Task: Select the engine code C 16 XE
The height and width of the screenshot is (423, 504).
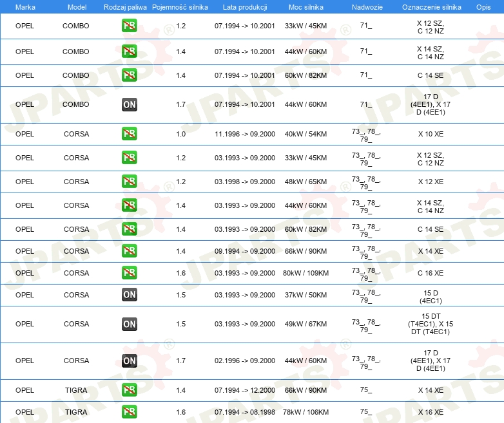Action: click(431, 273)
